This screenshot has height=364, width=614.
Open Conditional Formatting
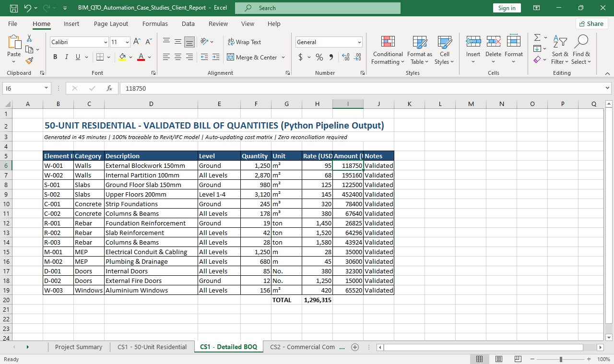coord(388,50)
